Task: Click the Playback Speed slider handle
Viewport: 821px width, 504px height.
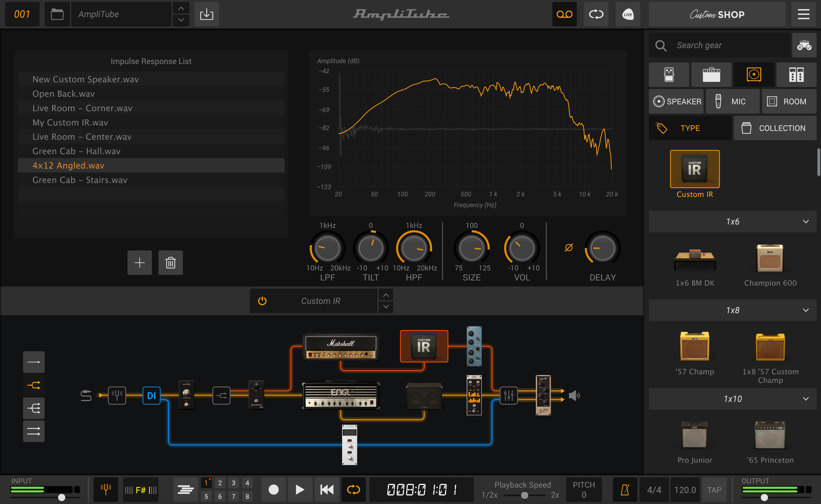Action: 524,495
